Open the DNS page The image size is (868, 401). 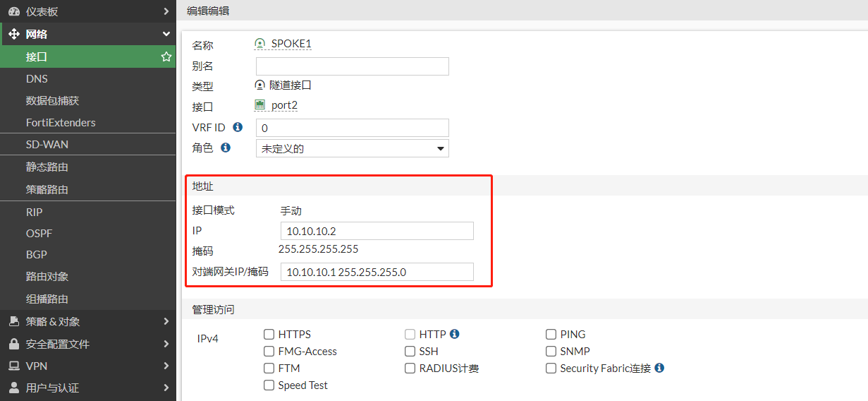[37, 78]
